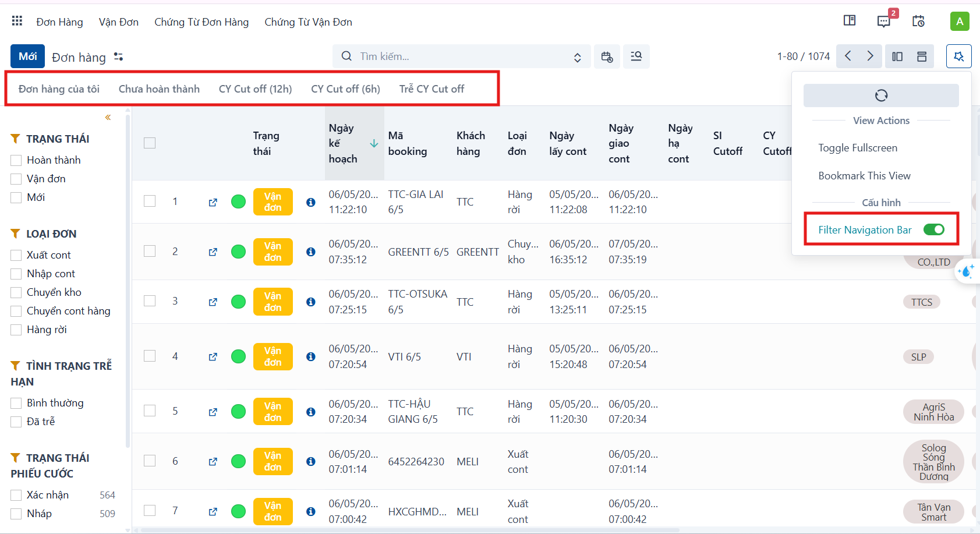Click the SLP tag in row 4
The height and width of the screenshot is (534, 980).
tap(919, 357)
